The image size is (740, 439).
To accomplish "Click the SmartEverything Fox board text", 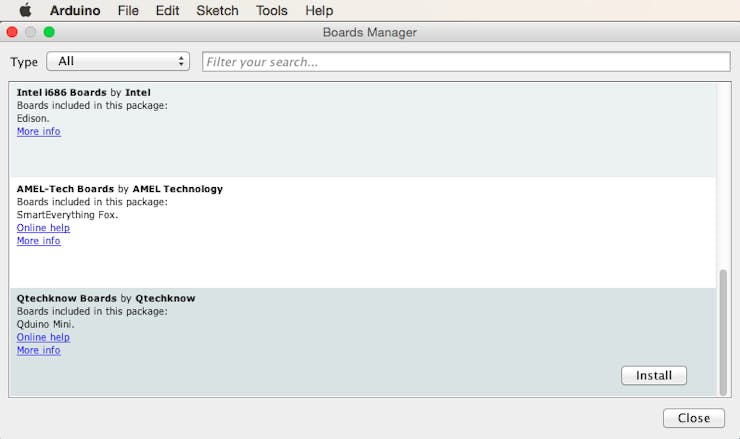I will 67,215.
